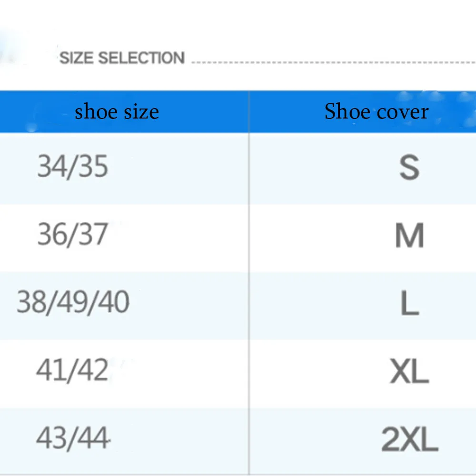The image size is (476, 476).
Task: Choose the L shoe cover size
Action: click(x=409, y=303)
